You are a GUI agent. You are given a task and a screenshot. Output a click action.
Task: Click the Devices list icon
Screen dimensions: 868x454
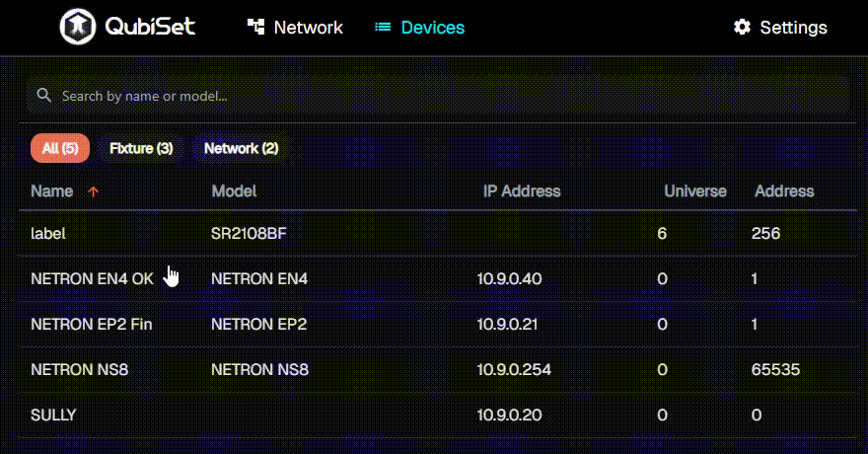(383, 28)
